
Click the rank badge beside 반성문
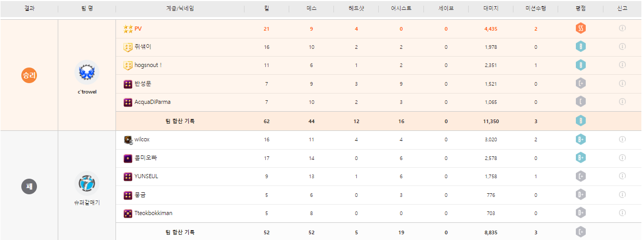point(127,84)
